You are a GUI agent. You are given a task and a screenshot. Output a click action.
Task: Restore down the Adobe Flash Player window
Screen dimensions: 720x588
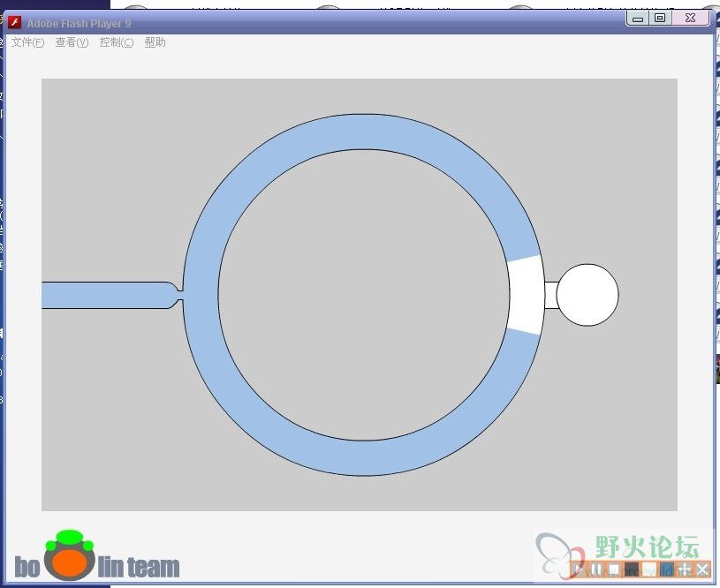click(660, 19)
